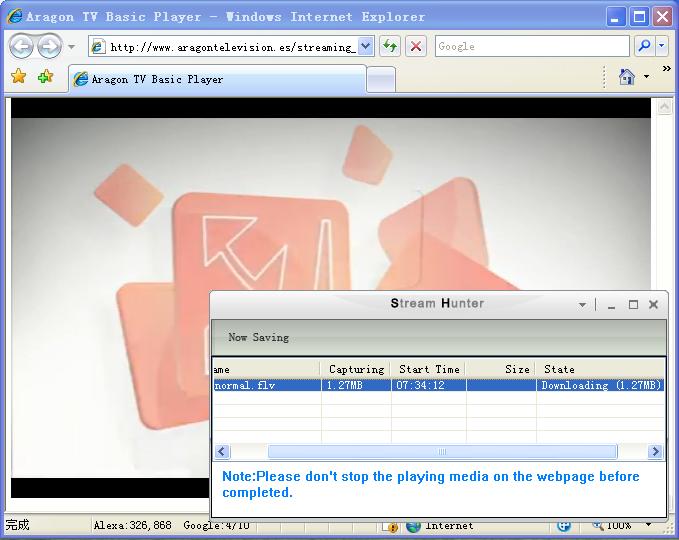The image size is (679, 540).
Task: Click the zoom magnifier 100% icon
Action: pyautogui.click(x=598, y=525)
